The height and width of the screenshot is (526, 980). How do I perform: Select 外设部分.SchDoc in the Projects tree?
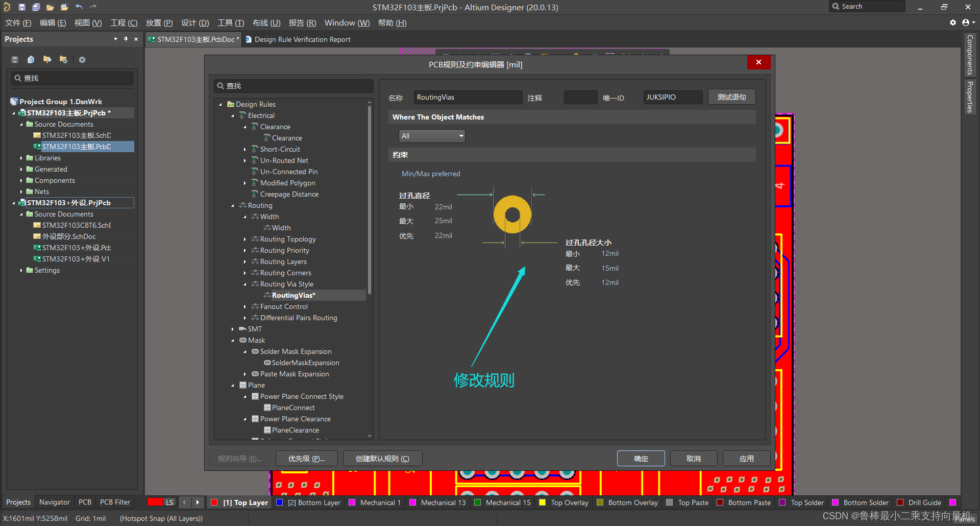[69, 237]
